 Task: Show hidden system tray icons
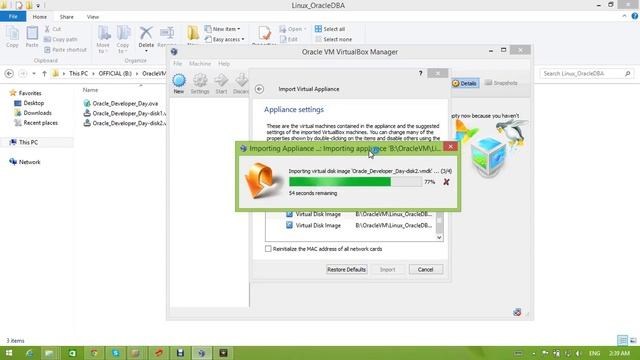coord(534,353)
